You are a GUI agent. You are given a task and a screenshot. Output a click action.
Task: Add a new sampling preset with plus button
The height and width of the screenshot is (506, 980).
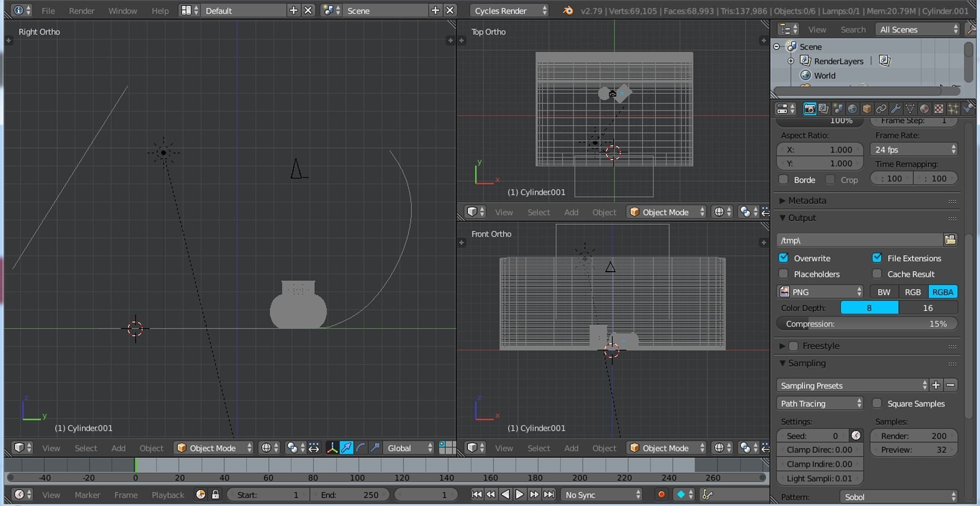[936, 385]
